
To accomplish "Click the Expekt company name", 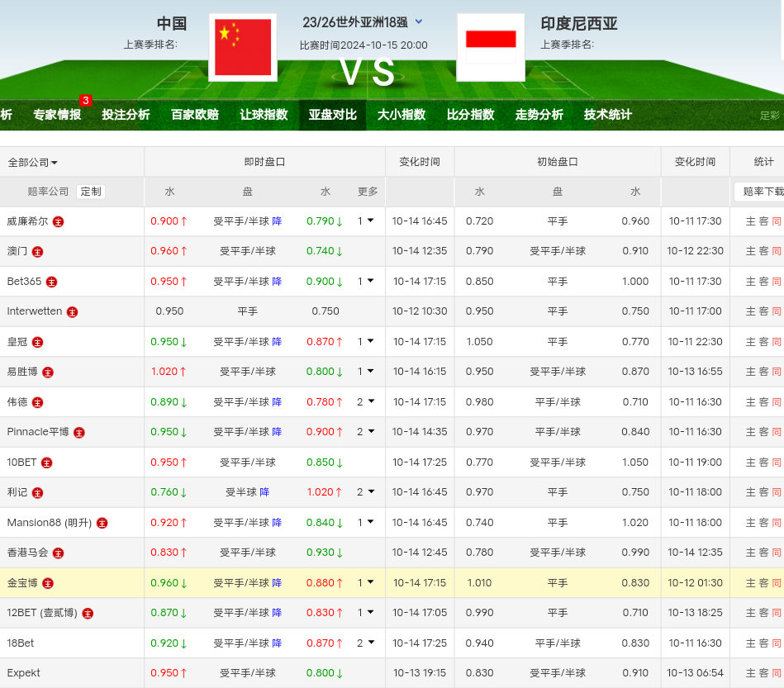I will pos(23,673).
